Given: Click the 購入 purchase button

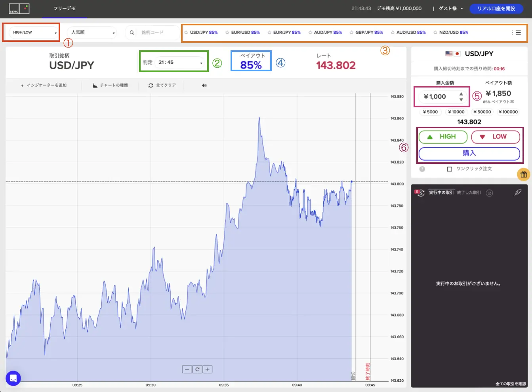Looking at the screenshot, I should pyautogui.click(x=469, y=154).
